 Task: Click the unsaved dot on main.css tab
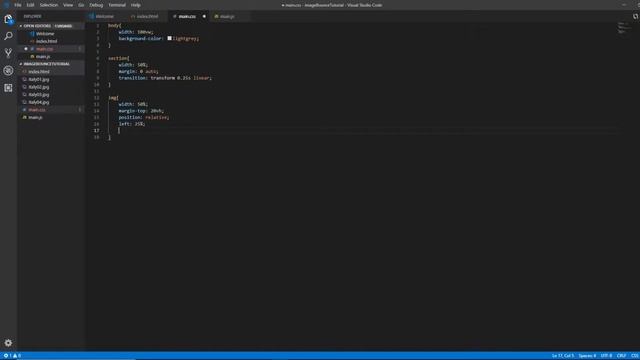point(204,16)
